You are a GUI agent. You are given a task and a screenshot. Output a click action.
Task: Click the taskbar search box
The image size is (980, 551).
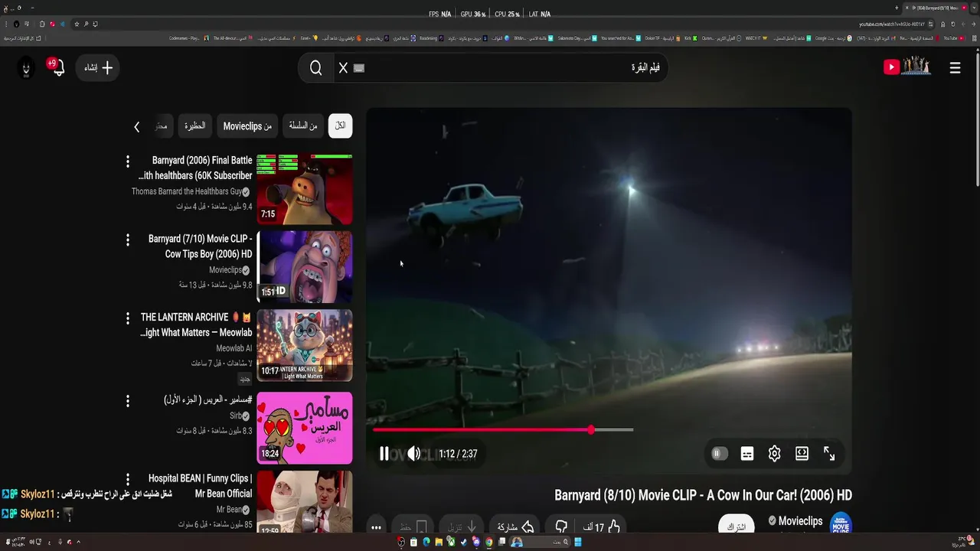tap(540, 542)
